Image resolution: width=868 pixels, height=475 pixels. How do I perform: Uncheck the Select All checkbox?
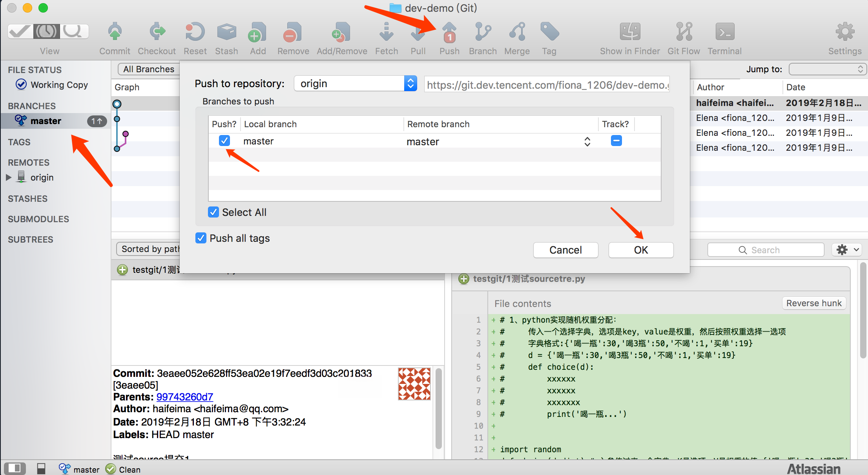(x=213, y=212)
